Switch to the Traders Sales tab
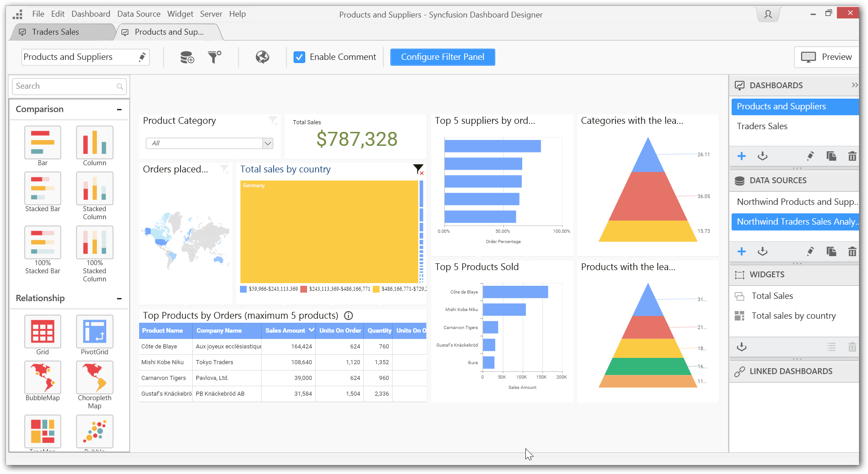 pos(55,32)
